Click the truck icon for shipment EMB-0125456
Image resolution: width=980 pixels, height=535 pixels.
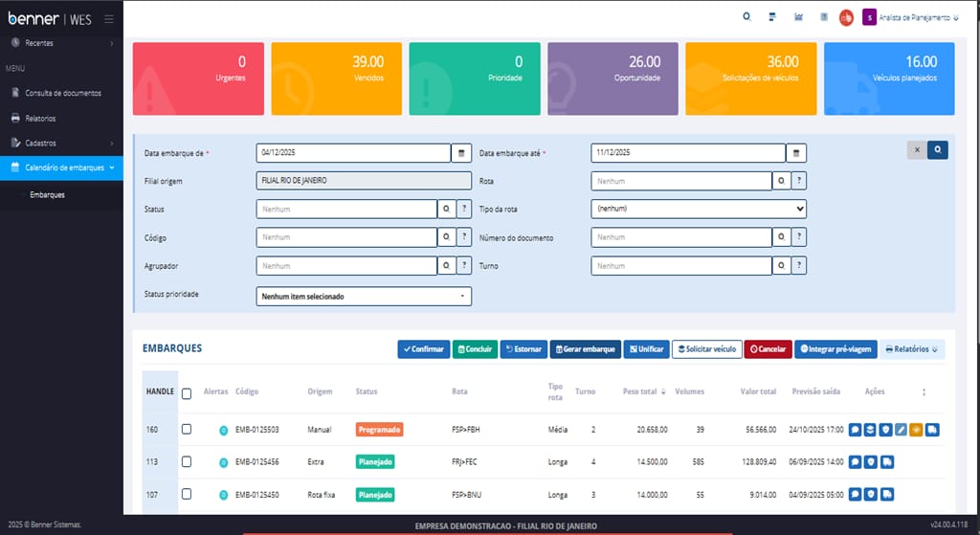coord(886,462)
